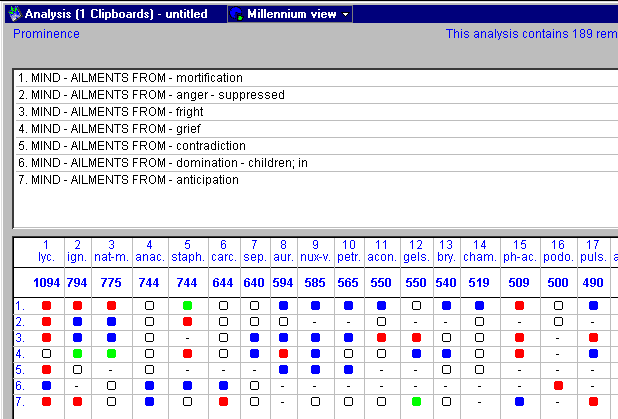
Task: Click green square for staph. row 1
Action: (x=188, y=305)
